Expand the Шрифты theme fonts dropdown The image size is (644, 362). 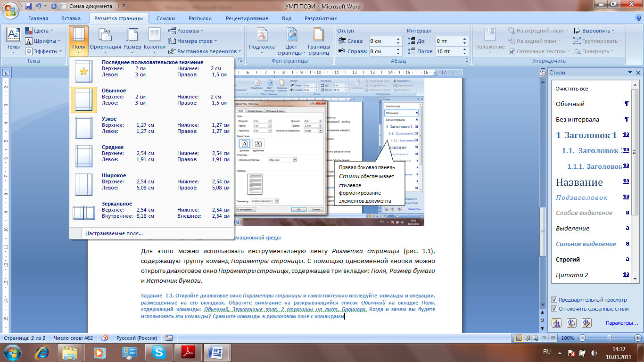tap(43, 41)
